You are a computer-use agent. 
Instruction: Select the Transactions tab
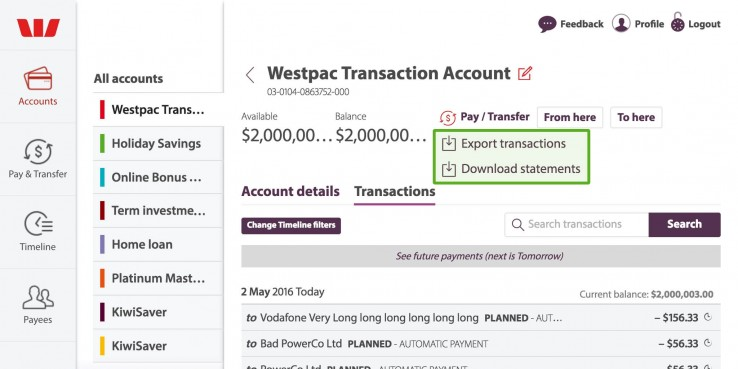[394, 192]
